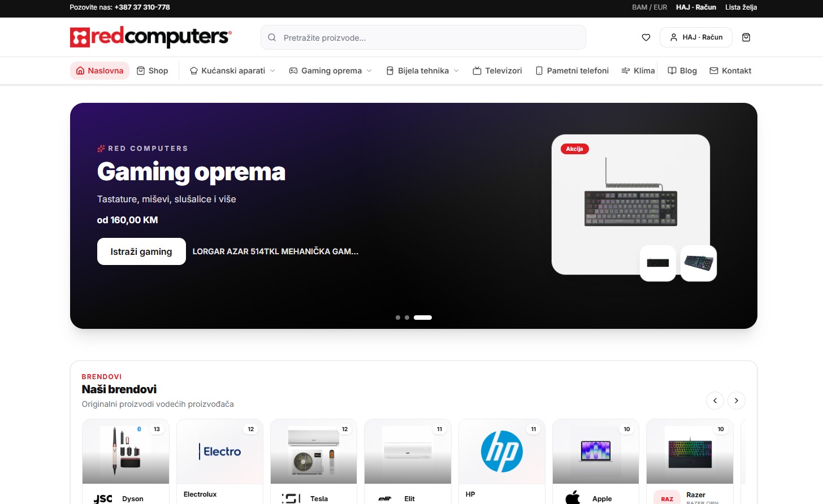Open the Razer keyboard brand image
The height and width of the screenshot is (504, 823).
coord(690,451)
